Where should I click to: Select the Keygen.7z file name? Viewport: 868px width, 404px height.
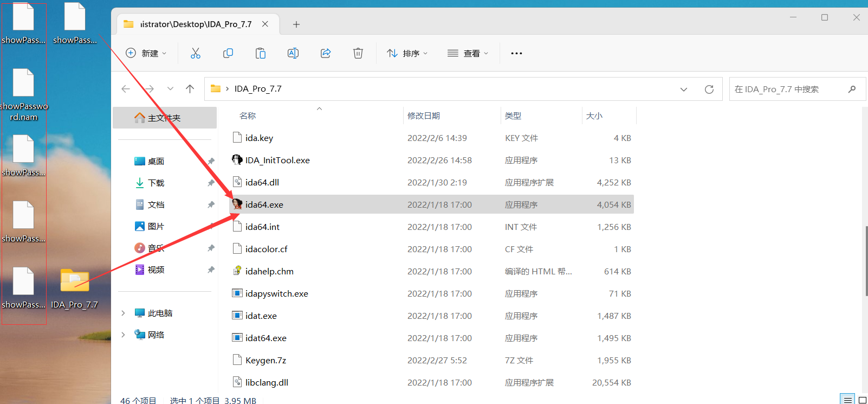(265, 360)
